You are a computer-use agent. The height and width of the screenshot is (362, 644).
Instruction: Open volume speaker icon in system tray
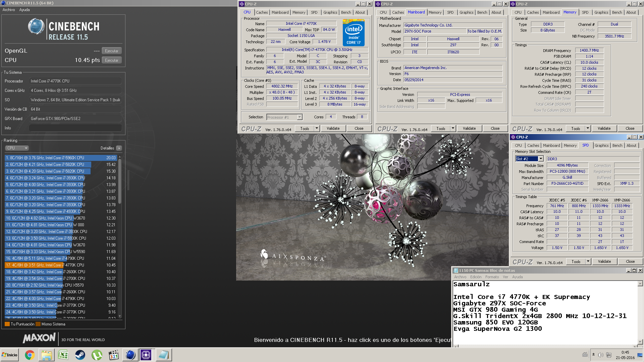click(601, 355)
